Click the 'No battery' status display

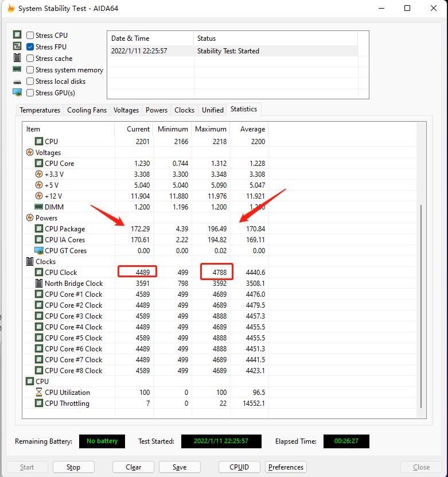[x=102, y=441]
